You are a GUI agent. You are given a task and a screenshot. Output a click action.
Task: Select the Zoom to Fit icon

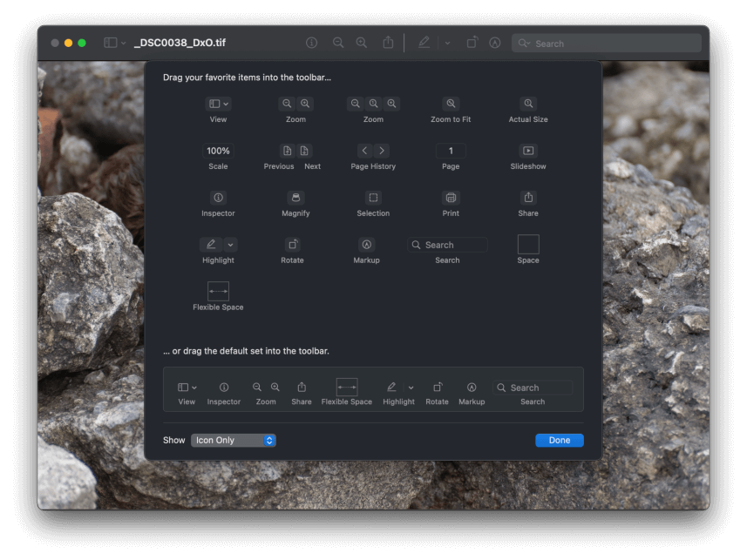pyautogui.click(x=451, y=103)
